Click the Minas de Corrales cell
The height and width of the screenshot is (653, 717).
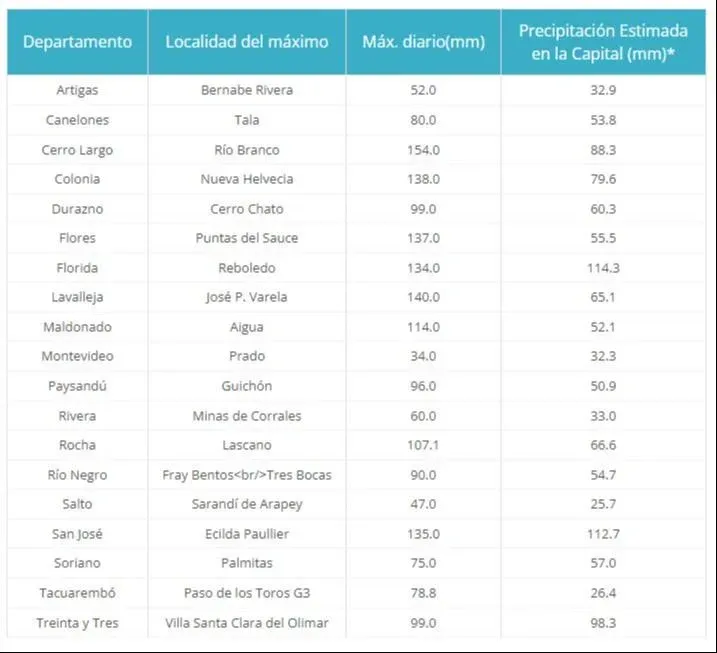247,415
